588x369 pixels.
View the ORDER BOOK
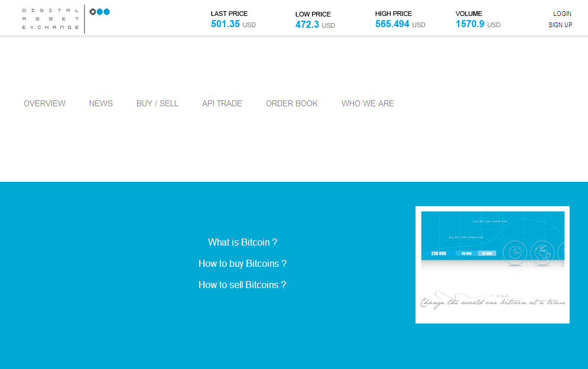coord(292,103)
